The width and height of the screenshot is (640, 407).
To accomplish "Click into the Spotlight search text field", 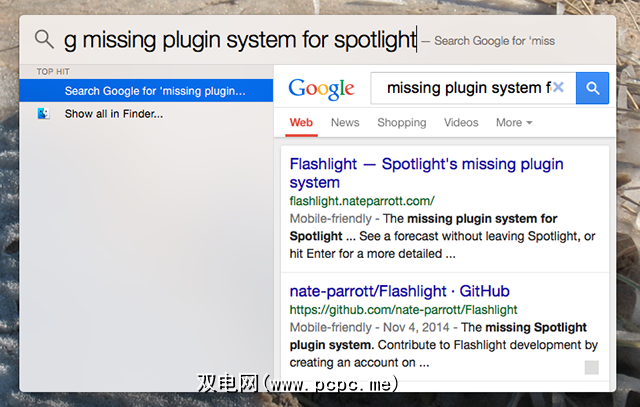I will (240, 40).
